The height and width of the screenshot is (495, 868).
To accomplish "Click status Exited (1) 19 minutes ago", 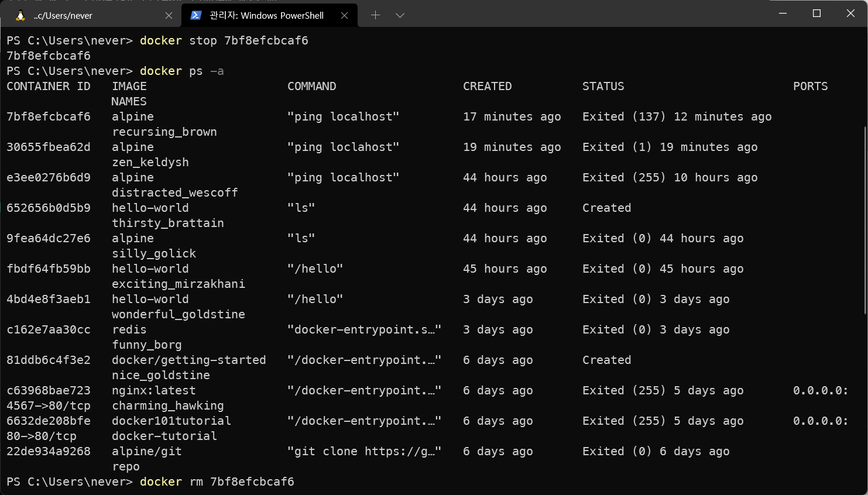I will pos(670,147).
